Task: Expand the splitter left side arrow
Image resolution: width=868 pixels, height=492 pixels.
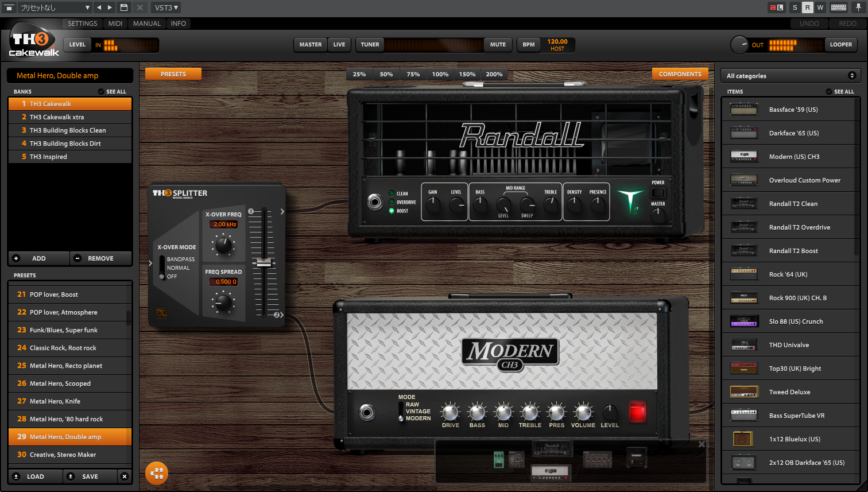Action: click(150, 264)
